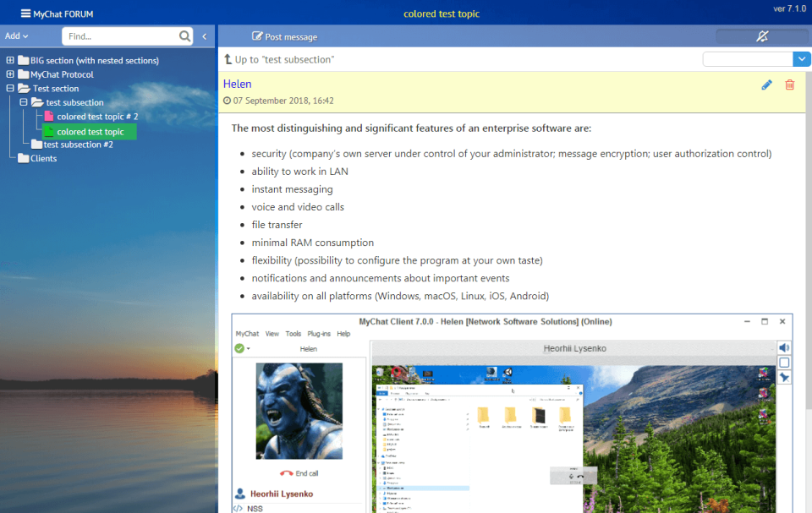The image size is (812, 513).
Task: Edit Helen's post with pencil icon
Action: (x=766, y=85)
